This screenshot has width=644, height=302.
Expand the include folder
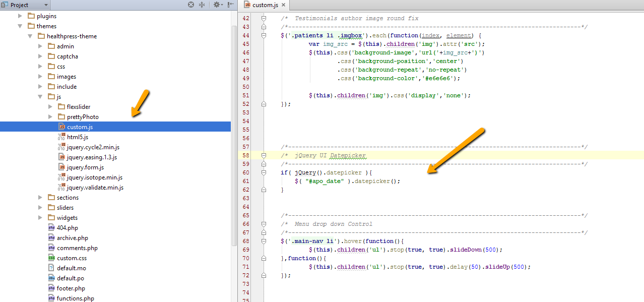click(40, 87)
